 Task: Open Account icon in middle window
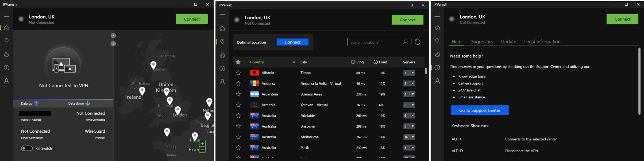point(222,82)
